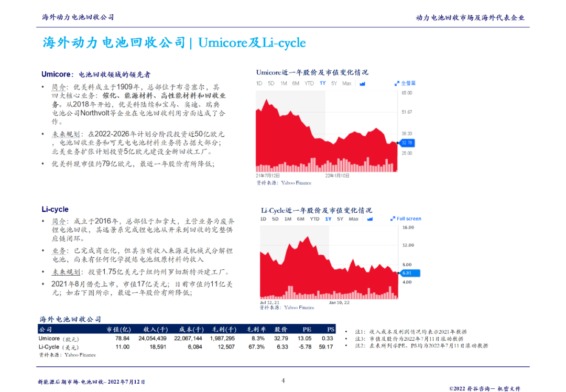Screen dimensions: 566x392
Task: Click title 'Li-Cycle近一年股价及市值变化情况'
Action: (317, 211)
